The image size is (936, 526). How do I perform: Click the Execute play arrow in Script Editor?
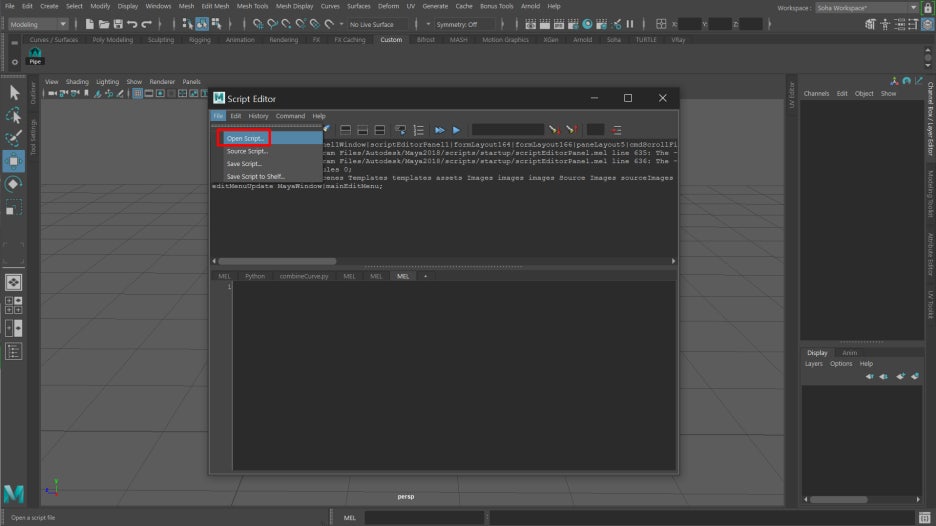[x=456, y=130]
